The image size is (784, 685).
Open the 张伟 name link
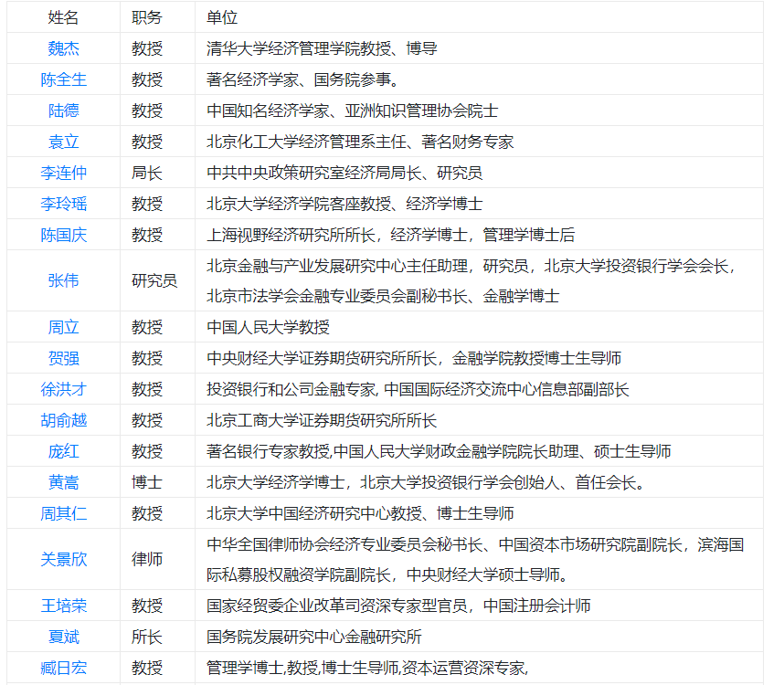[63, 280]
